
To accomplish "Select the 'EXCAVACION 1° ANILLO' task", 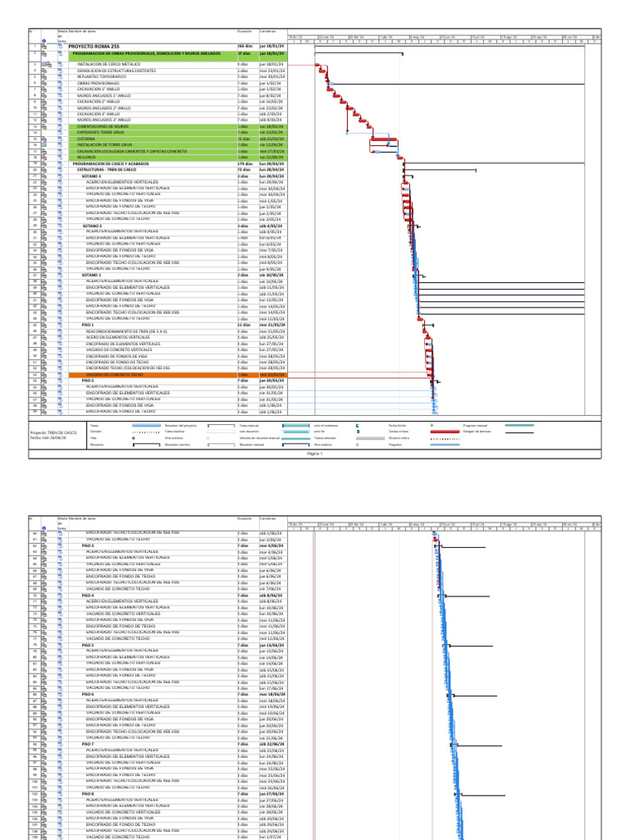I will [x=98, y=89].
